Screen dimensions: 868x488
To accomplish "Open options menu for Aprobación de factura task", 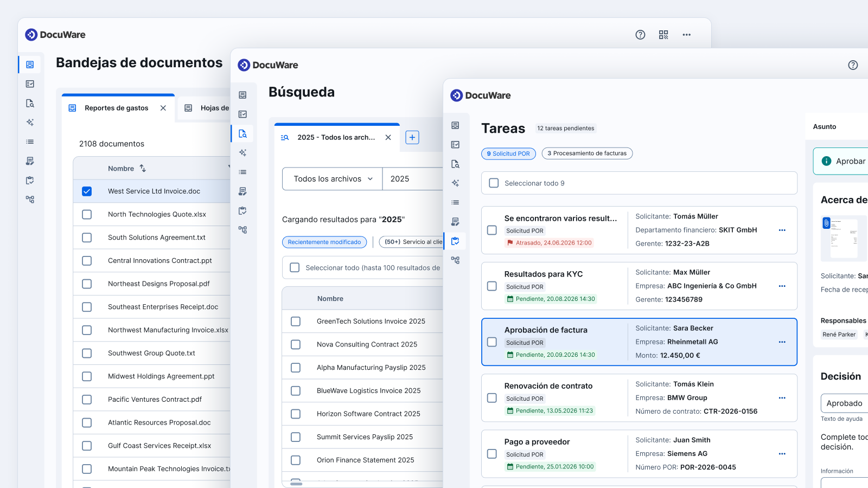I will click(x=782, y=342).
